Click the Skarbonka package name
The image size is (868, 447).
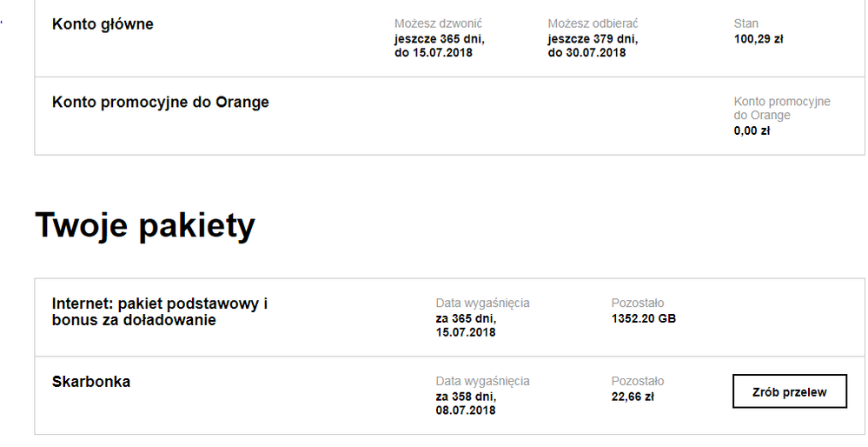91,382
